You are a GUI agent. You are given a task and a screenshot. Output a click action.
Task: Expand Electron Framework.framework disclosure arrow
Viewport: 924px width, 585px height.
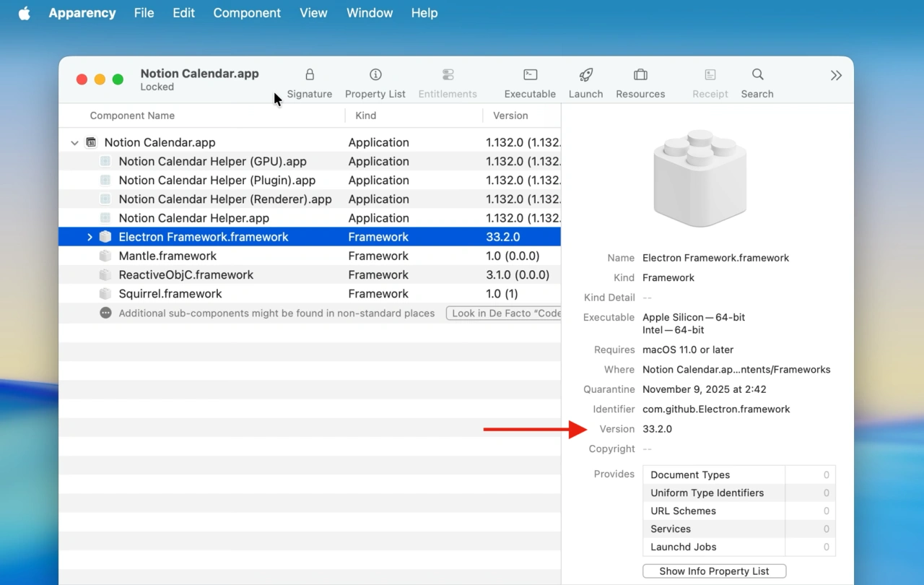tap(90, 237)
